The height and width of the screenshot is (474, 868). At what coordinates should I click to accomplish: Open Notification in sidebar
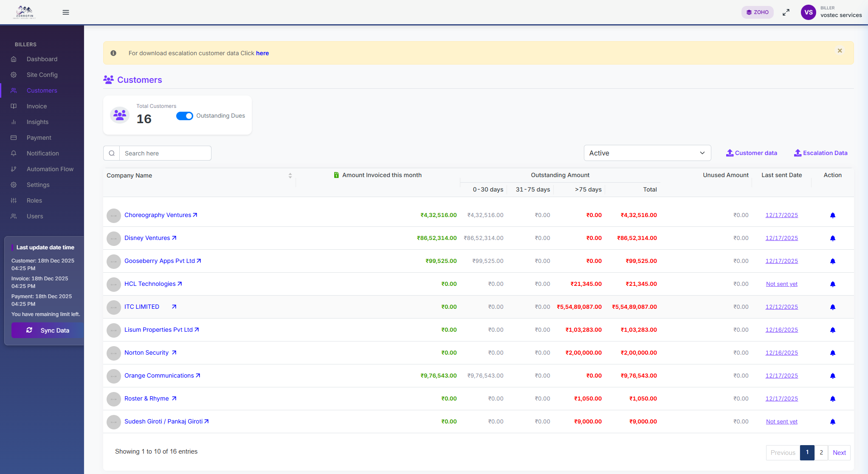pyautogui.click(x=43, y=153)
